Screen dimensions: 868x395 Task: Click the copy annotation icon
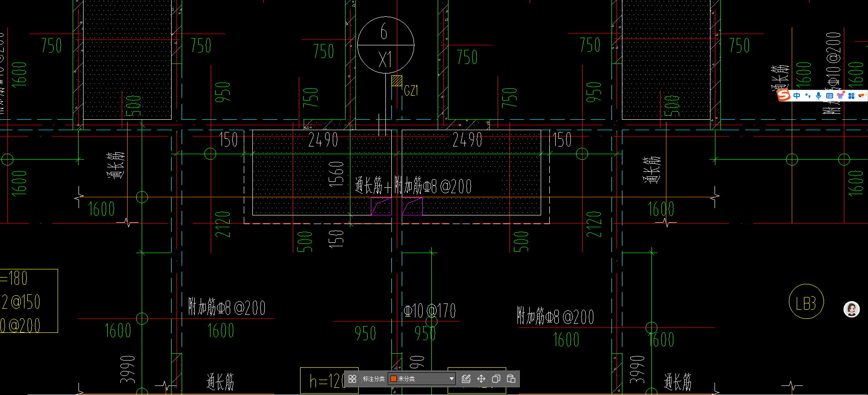coord(496,379)
